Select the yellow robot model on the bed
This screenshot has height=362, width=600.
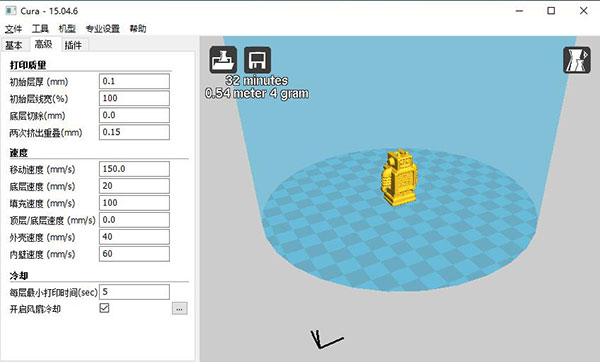tap(399, 177)
